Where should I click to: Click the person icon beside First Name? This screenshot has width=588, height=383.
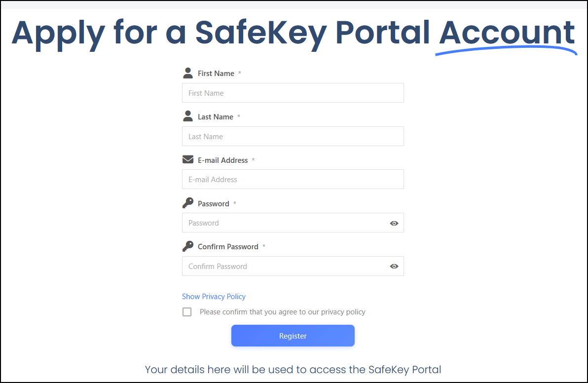187,73
